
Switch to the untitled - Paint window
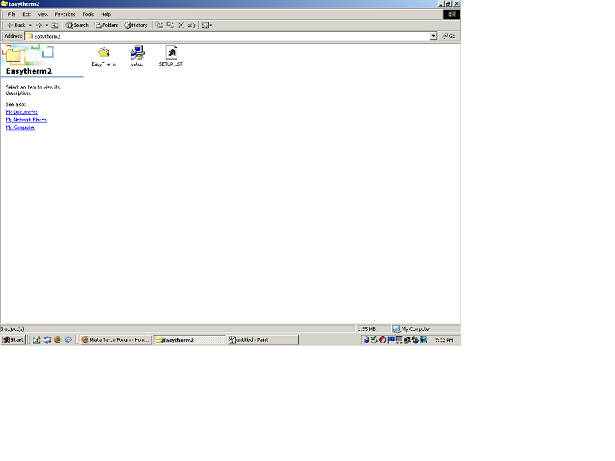coord(263,340)
